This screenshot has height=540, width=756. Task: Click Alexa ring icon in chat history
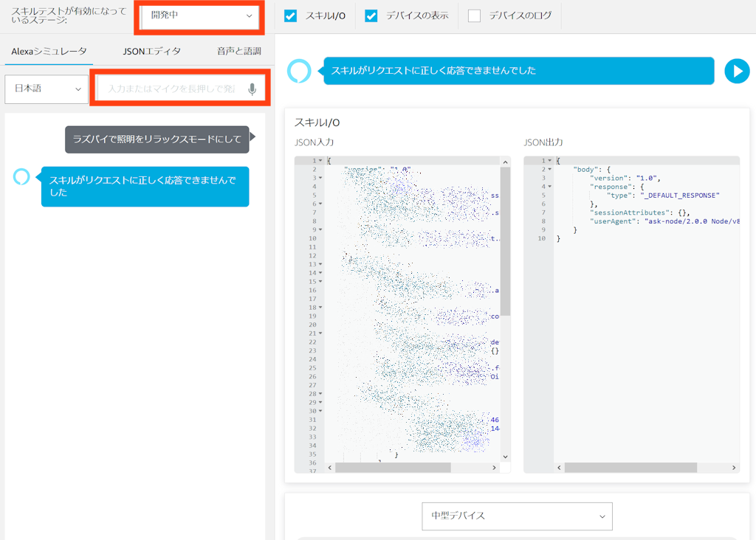tap(21, 177)
